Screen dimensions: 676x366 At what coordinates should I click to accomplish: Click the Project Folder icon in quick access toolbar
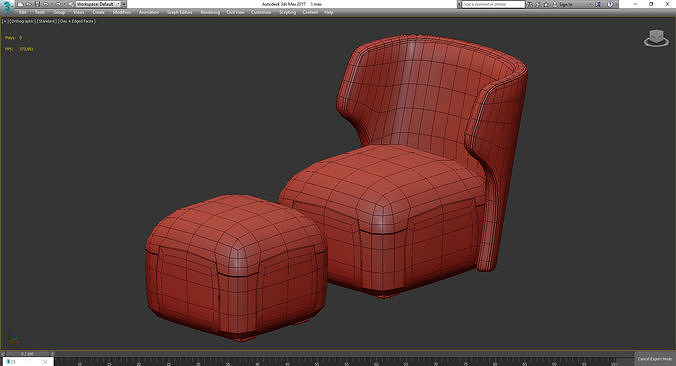(x=71, y=4)
